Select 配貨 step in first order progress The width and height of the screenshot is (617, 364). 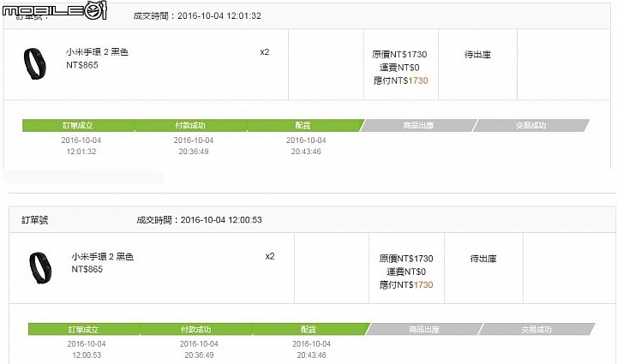click(303, 125)
